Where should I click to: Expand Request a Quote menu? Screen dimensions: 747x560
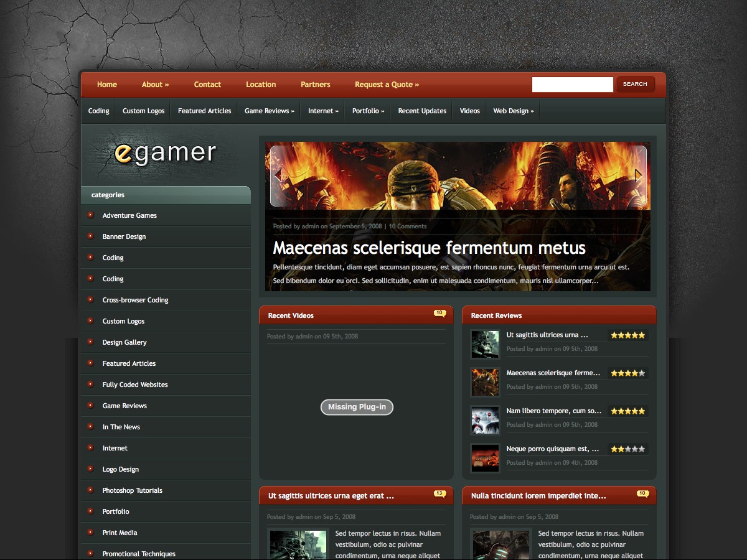point(387,85)
